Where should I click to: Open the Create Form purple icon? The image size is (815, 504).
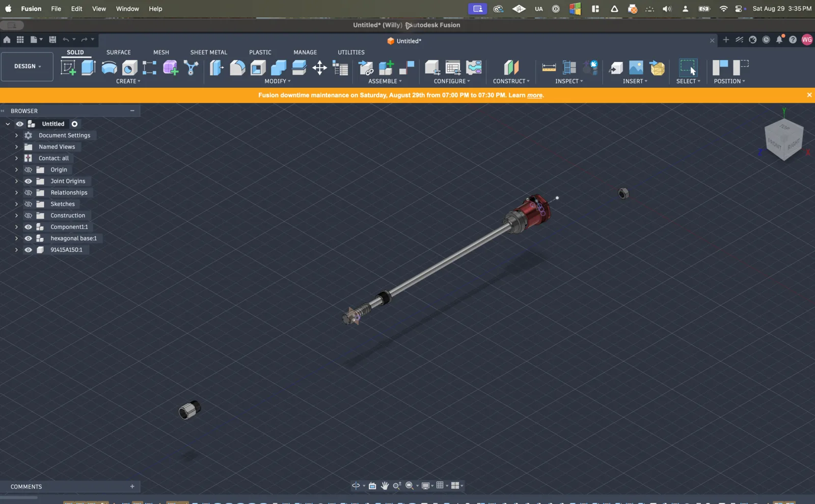click(171, 68)
